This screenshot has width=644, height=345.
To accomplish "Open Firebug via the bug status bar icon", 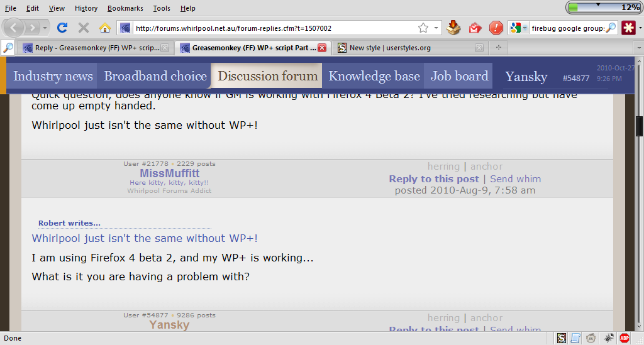I will click(609, 338).
